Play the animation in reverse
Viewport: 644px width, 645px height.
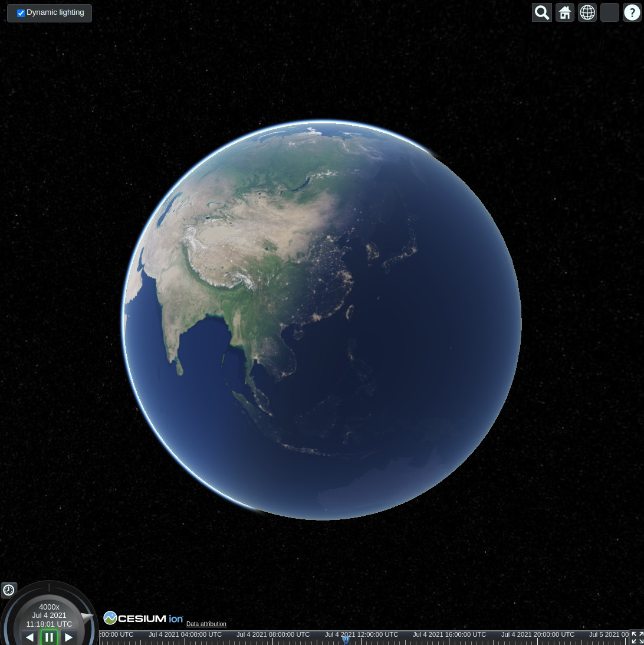point(29,637)
